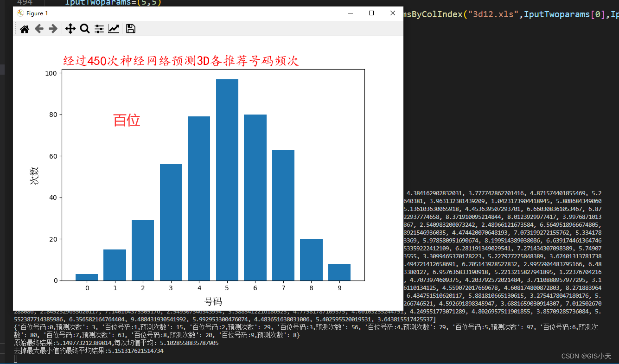Activate the Zoom to rectangle tool
The height and width of the screenshot is (364, 619).
click(85, 29)
